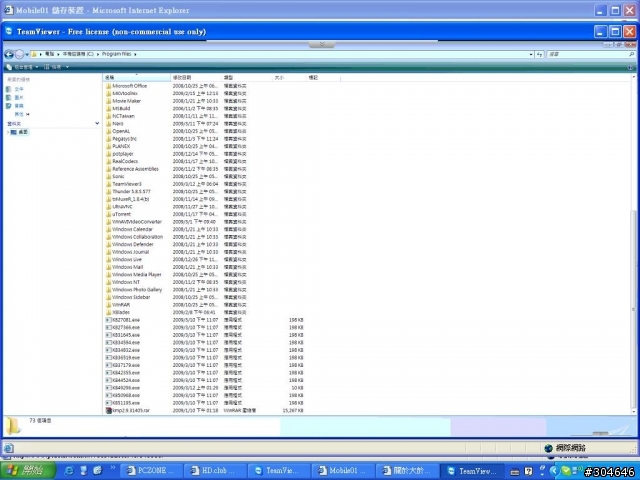Select the Windows Calendar folder name
640x480 pixels.
click(132, 229)
